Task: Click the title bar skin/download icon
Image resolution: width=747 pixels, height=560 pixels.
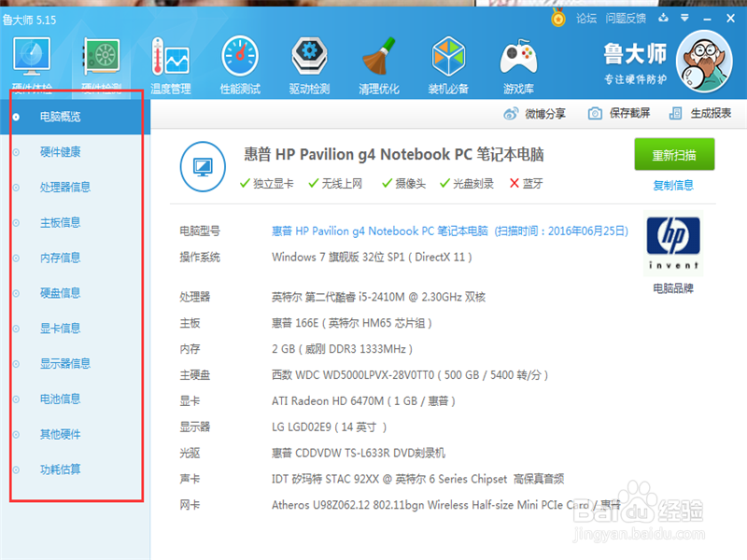Action: coord(663,18)
